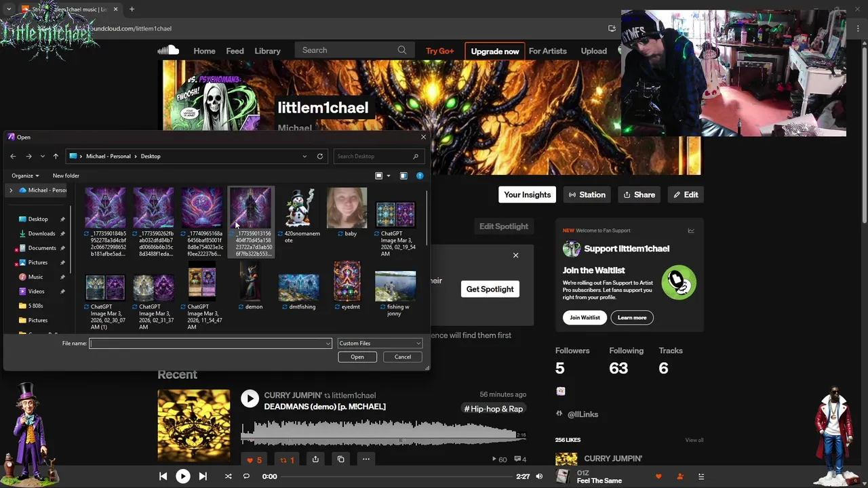Open the Organize menu

point(25,176)
